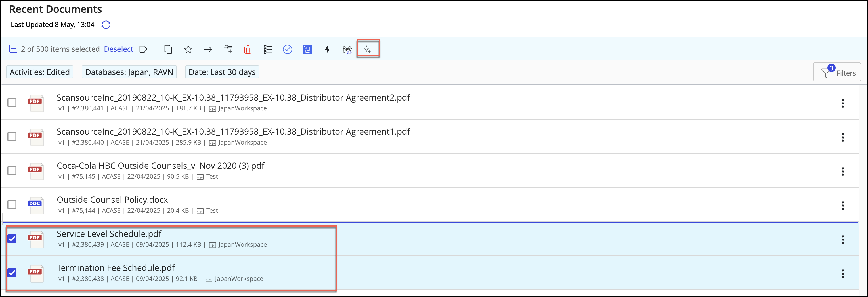Open kebab menu for Outside Counsel Policy.docx
This screenshot has width=868, height=297.
pyautogui.click(x=842, y=205)
